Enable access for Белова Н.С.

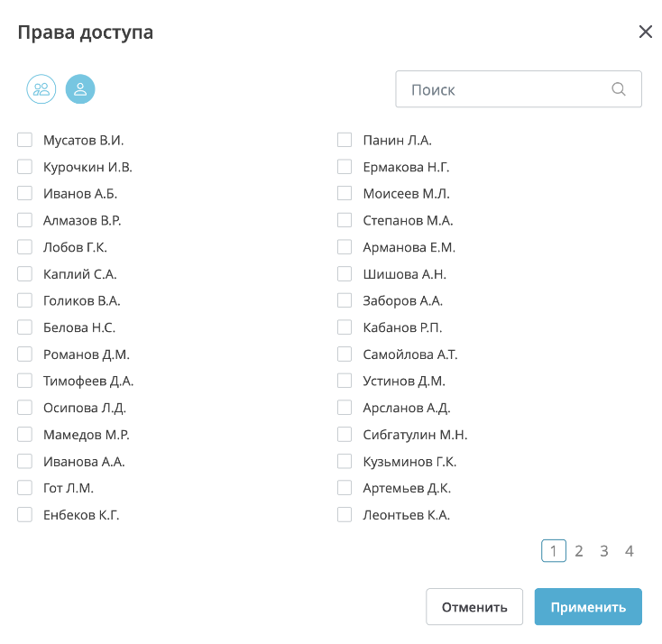coord(25,327)
